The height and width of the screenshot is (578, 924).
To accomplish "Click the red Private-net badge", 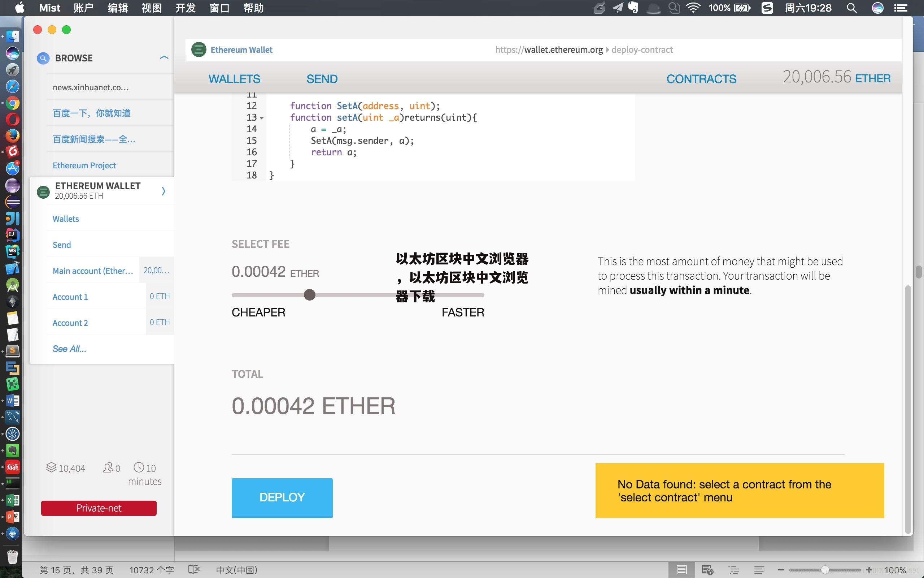I will [x=99, y=508].
